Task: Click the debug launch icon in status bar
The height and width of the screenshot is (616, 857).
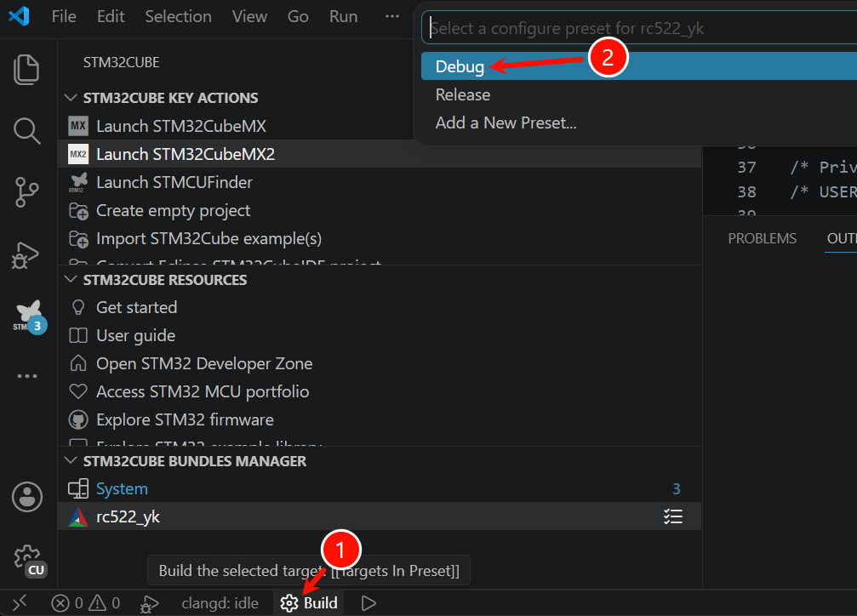Action: pos(149,603)
